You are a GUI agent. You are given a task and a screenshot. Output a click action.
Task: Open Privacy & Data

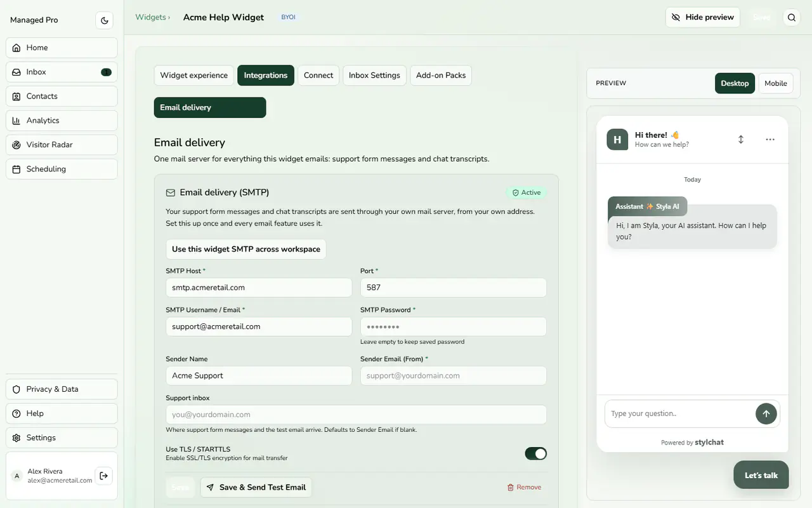coord(62,389)
